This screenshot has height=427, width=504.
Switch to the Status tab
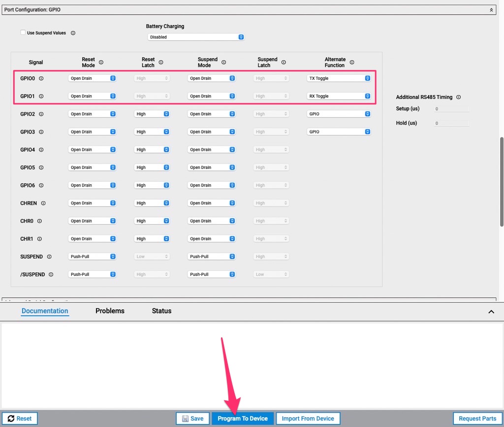tap(161, 311)
